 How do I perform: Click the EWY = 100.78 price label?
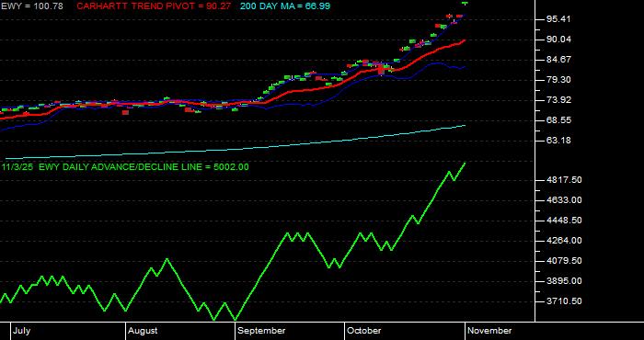click(32, 6)
